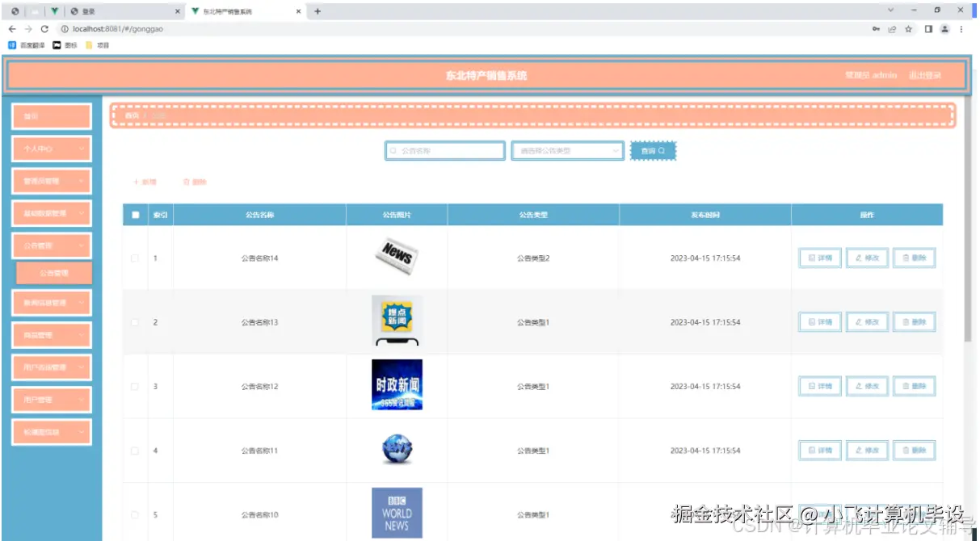Open 详情 for row 公告名称14

point(820,258)
